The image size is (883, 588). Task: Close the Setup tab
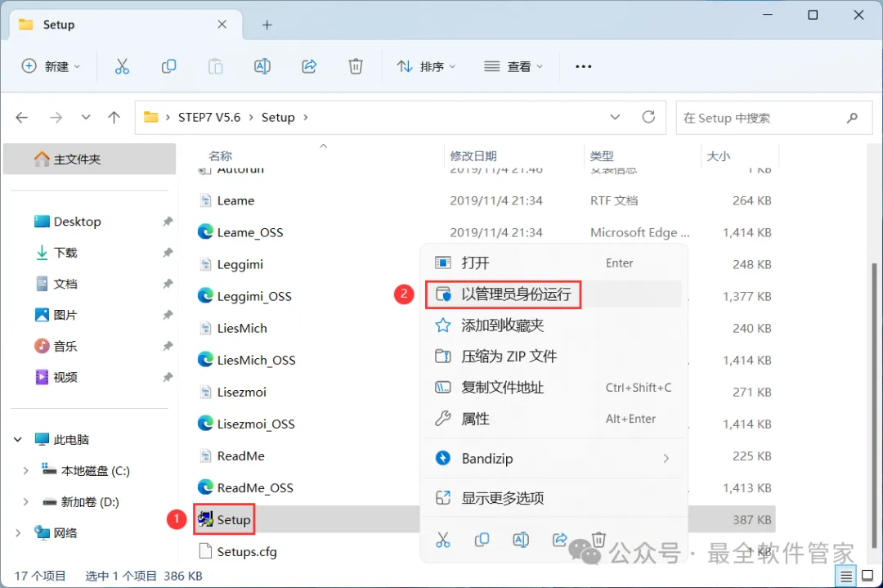(222, 25)
